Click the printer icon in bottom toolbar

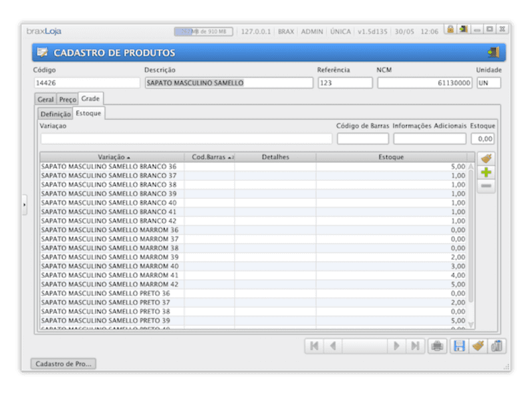pyautogui.click(x=437, y=346)
